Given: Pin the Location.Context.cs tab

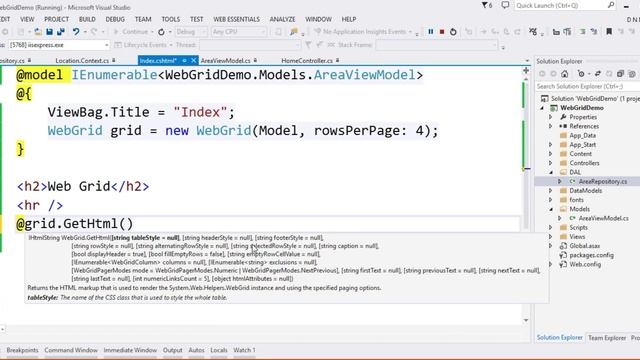Looking at the screenshot, I should [x=113, y=60].
